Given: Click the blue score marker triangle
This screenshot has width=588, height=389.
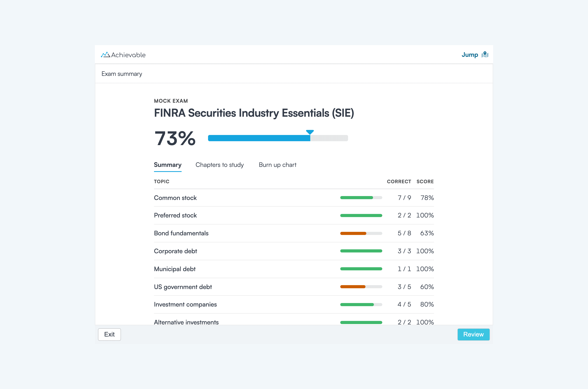Looking at the screenshot, I should [310, 132].
